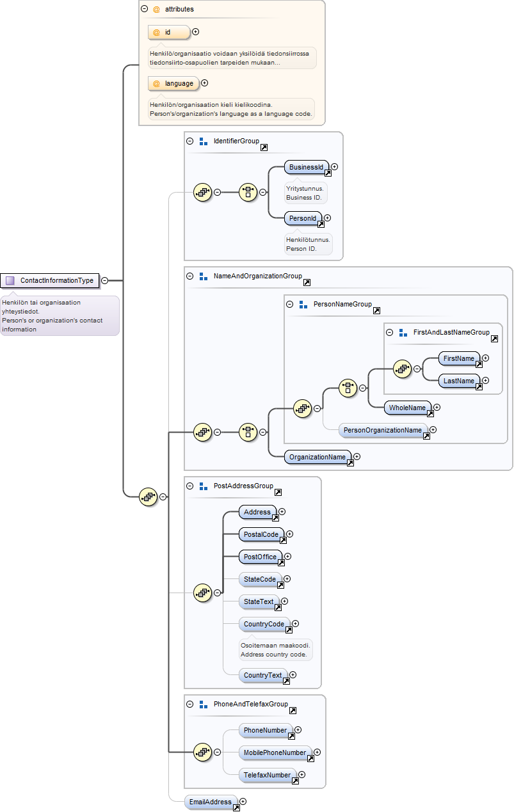The height and width of the screenshot is (812, 514).
Task: Expand the id attribute
Action: (x=196, y=31)
